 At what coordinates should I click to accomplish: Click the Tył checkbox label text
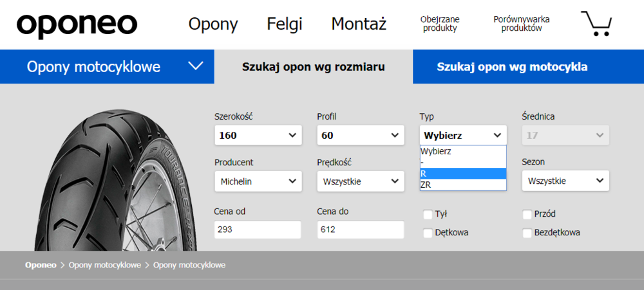click(x=440, y=214)
